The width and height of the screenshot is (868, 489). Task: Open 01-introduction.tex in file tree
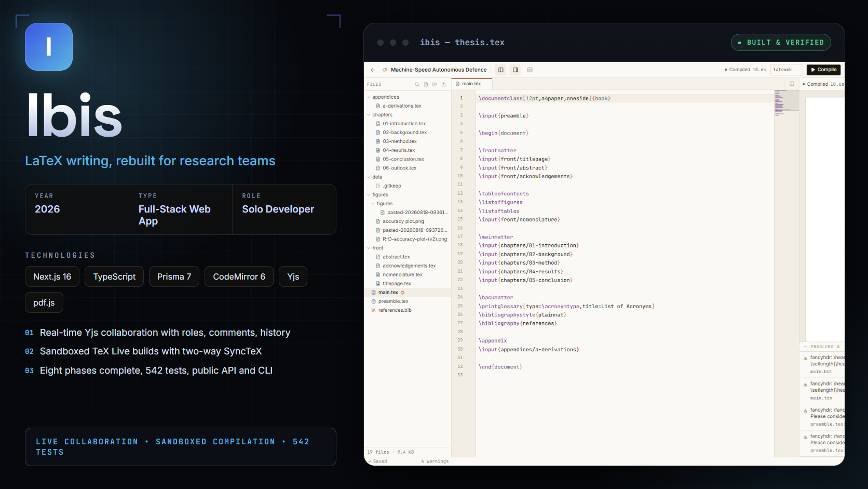pyautogui.click(x=408, y=124)
